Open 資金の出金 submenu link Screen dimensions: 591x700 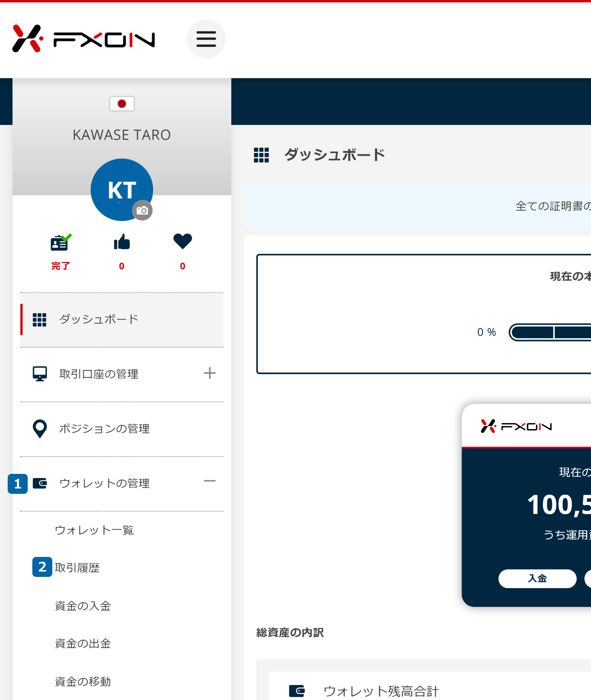click(x=83, y=643)
